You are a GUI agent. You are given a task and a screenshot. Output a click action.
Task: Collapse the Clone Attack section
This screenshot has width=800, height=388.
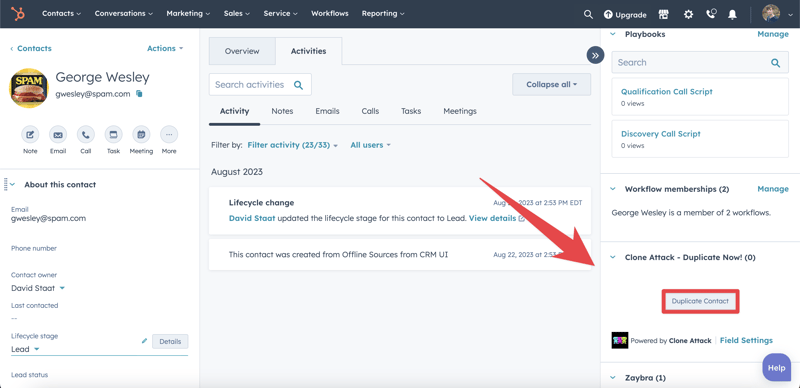(x=613, y=257)
